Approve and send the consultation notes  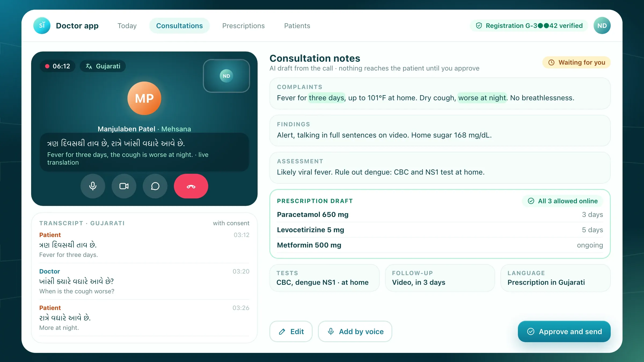click(564, 331)
